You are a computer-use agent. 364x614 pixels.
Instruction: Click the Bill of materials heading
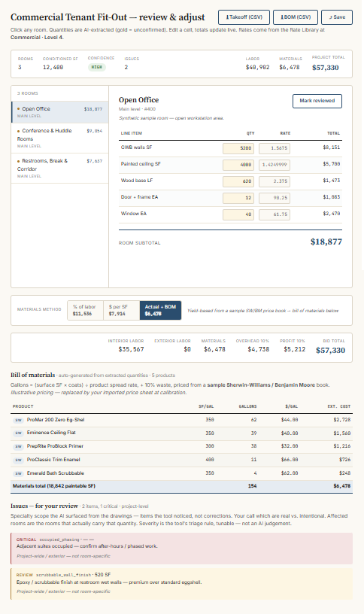point(33,375)
